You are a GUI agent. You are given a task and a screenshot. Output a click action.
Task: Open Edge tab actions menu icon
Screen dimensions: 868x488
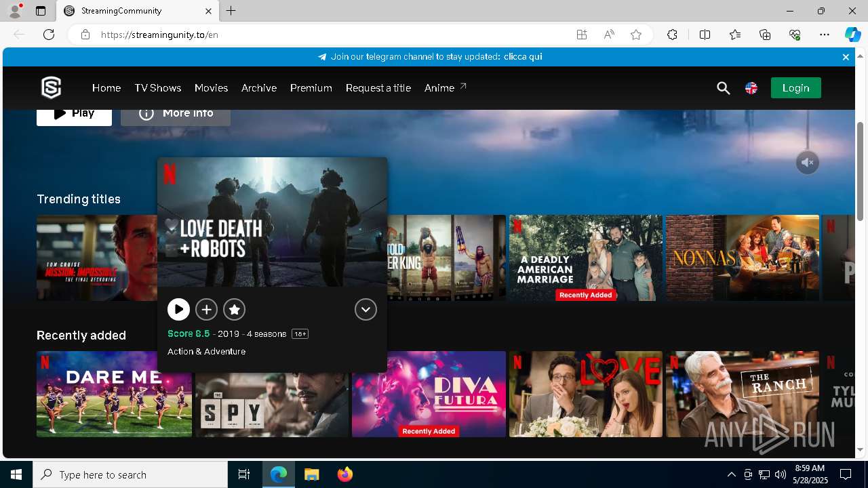click(x=41, y=11)
